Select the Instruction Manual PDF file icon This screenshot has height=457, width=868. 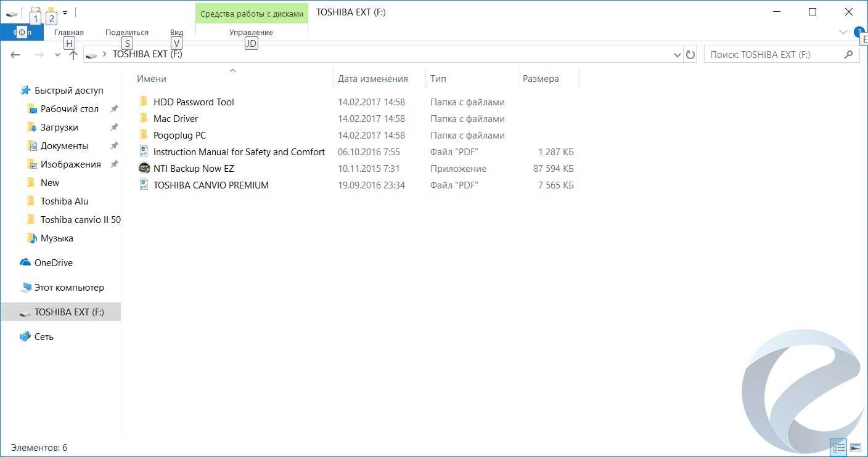[144, 152]
